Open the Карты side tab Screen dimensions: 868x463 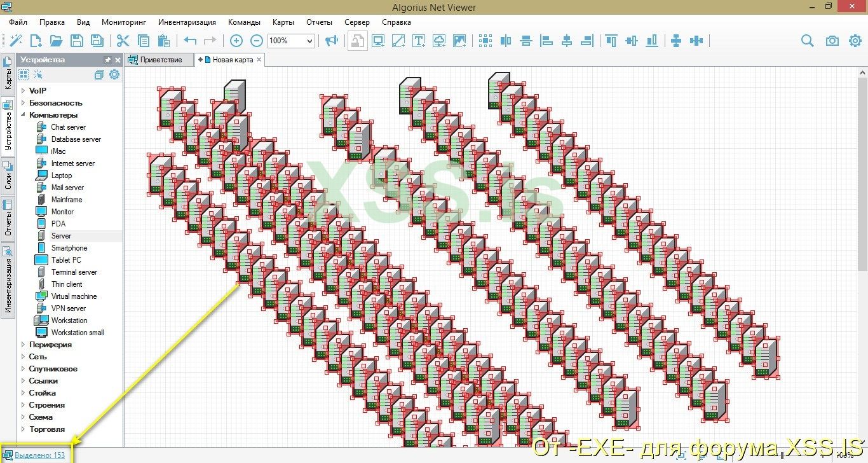click(8, 74)
